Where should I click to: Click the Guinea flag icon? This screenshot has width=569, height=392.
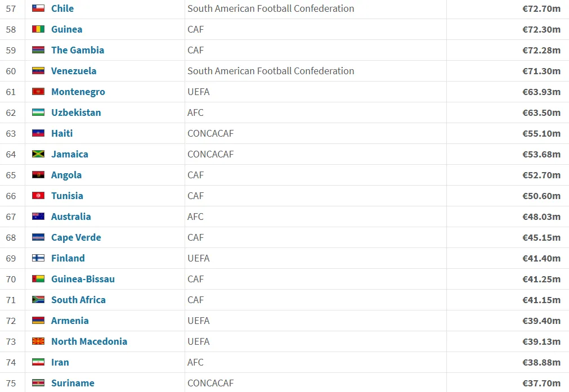pyautogui.click(x=38, y=29)
